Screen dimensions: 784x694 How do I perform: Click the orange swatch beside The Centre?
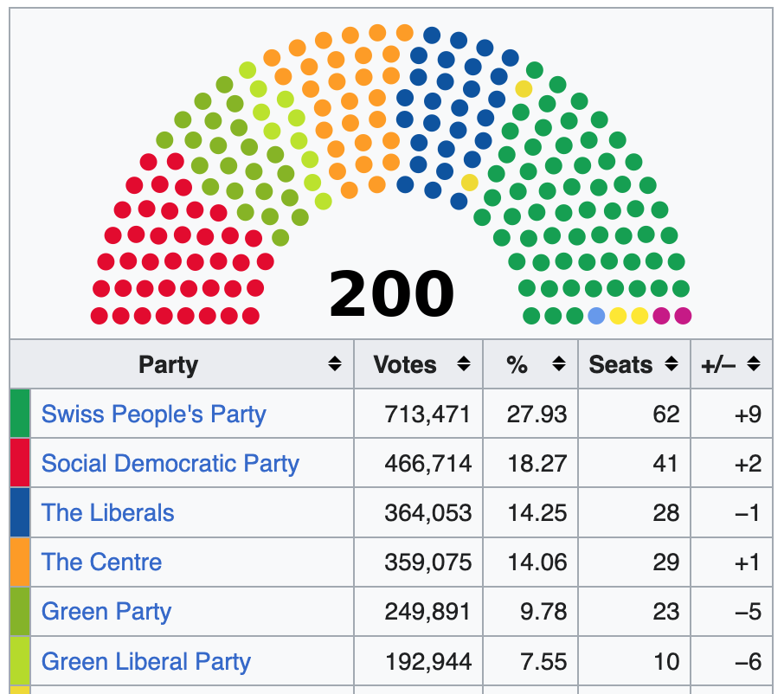pos(20,562)
